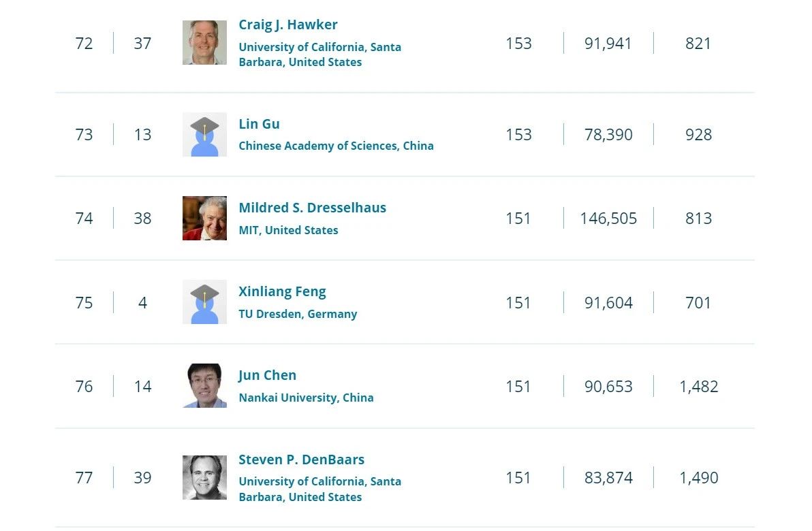Open the Steven P. DenBaars name link

pos(301,460)
